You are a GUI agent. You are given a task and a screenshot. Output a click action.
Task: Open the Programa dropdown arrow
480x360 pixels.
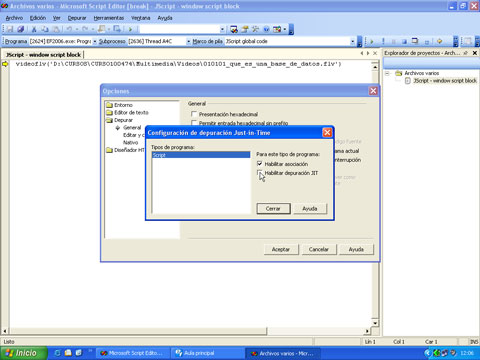click(95, 41)
